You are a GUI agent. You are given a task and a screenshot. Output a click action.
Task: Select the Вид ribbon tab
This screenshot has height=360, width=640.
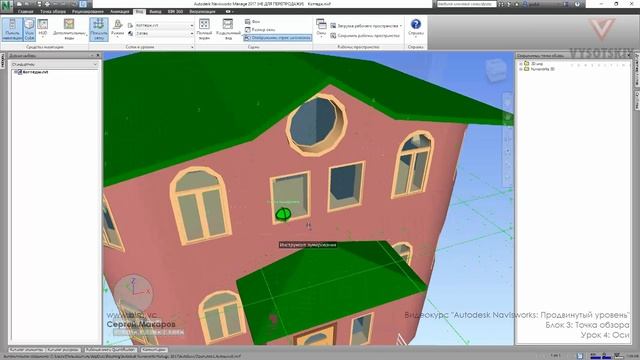click(139, 11)
